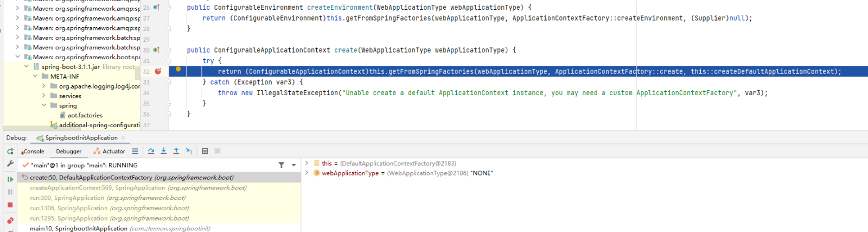This screenshot has height=232, width=868.
Task: Expand the org.apache.logging.log4j folder
Action: pyautogui.click(x=44, y=86)
